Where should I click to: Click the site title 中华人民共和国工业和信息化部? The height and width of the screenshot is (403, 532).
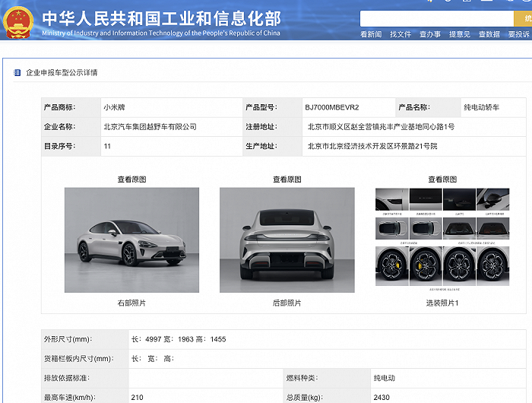click(x=161, y=18)
